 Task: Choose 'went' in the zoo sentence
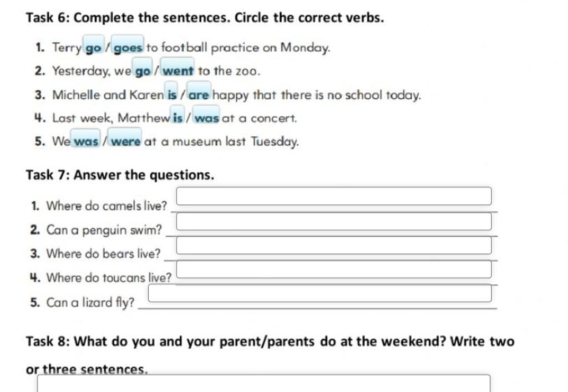[x=177, y=68]
